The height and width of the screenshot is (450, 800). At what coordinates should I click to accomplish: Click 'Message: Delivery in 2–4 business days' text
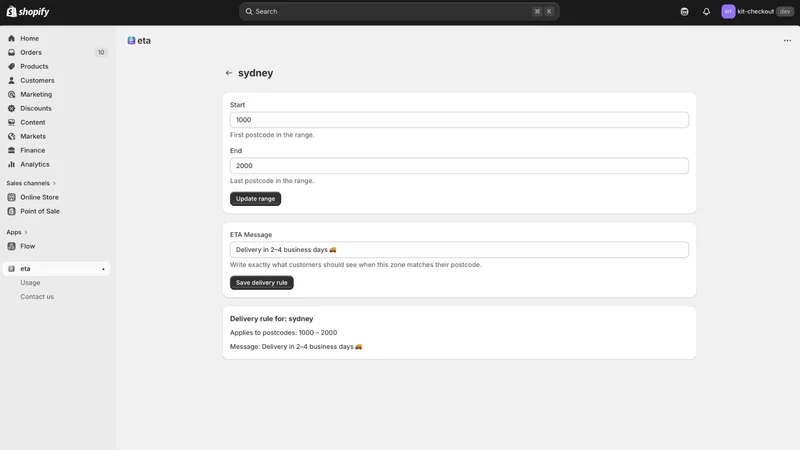pyautogui.click(x=296, y=346)
